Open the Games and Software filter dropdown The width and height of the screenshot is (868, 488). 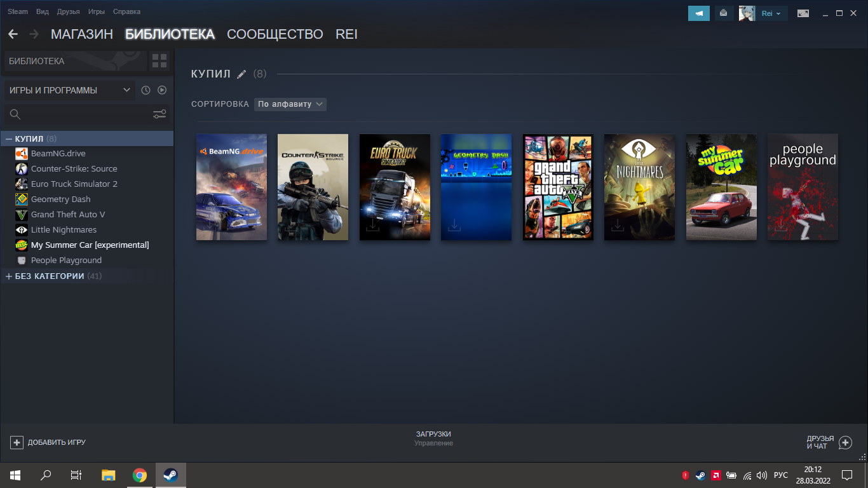70,90
